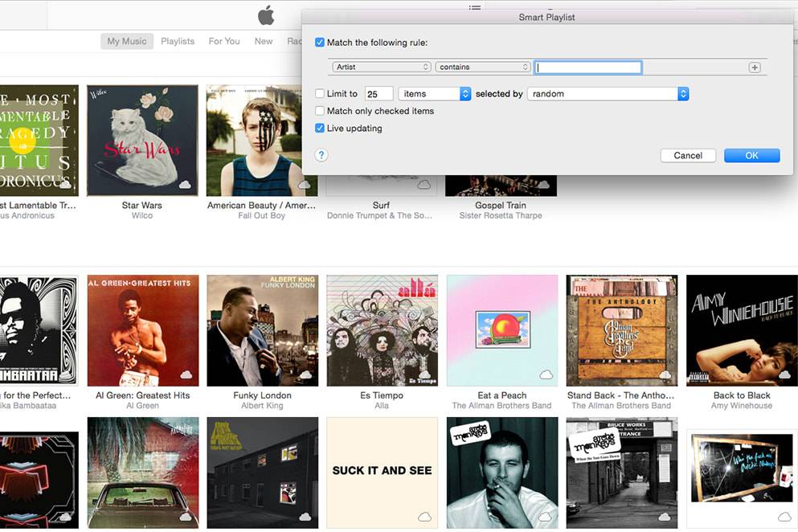Image resolution: width=798 pixels, height=532 pixels.
Task: Click the Apple logo in the iTunes toolbar
Action: coord(266,15)
